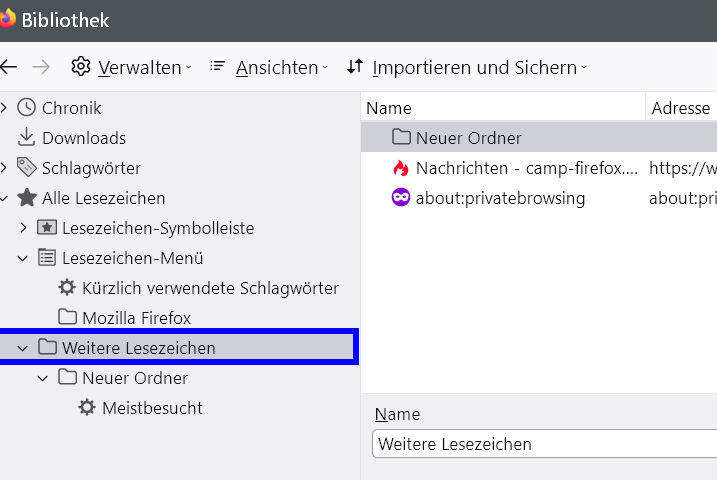The width and height of the screenshot is (717, 480).
Task: Click the tag icon beside Schlagwörter
Action: pyautogui.click(x=27, y=168)
